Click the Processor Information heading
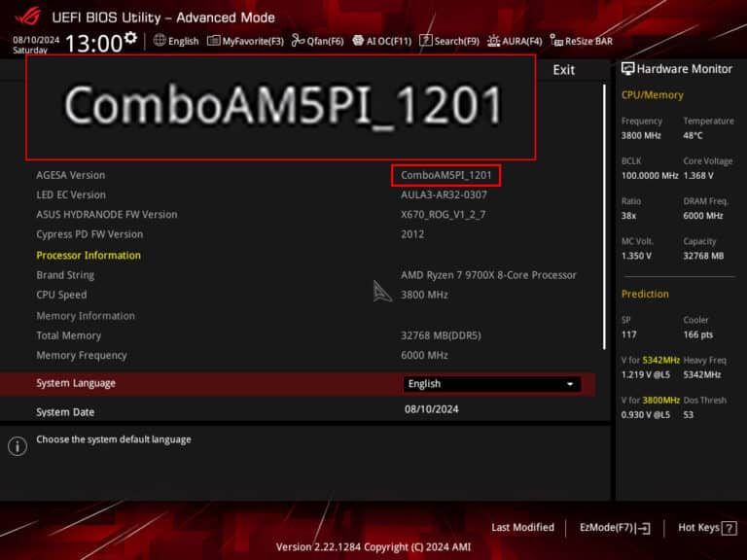The height and width of the screenshot is (560, 747). click(89, 256)
